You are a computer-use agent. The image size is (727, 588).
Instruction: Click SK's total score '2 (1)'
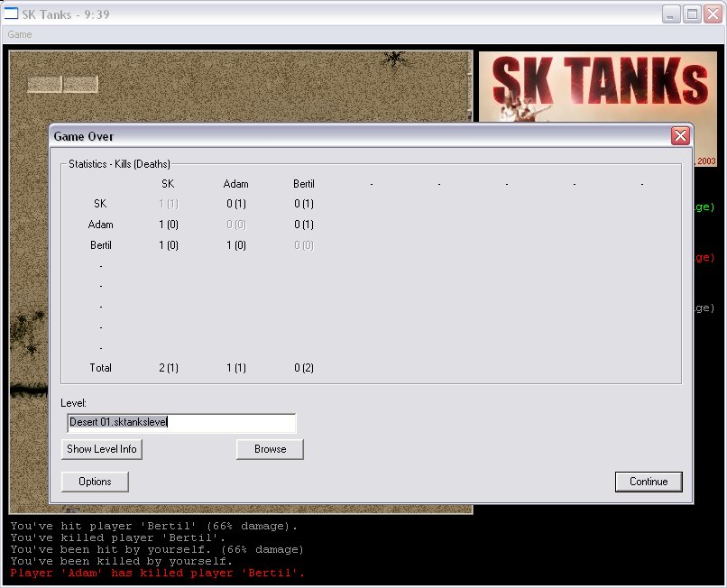pos(168,368)
